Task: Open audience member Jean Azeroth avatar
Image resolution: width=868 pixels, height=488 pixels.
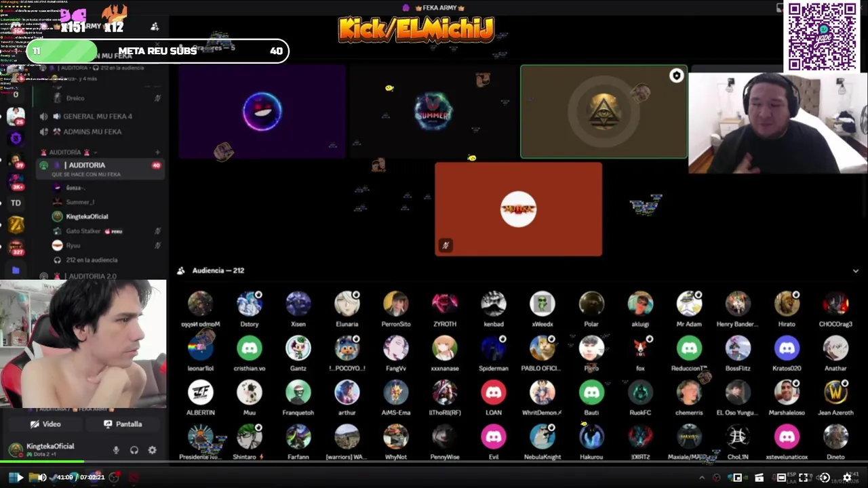Action: coord(835,393)
